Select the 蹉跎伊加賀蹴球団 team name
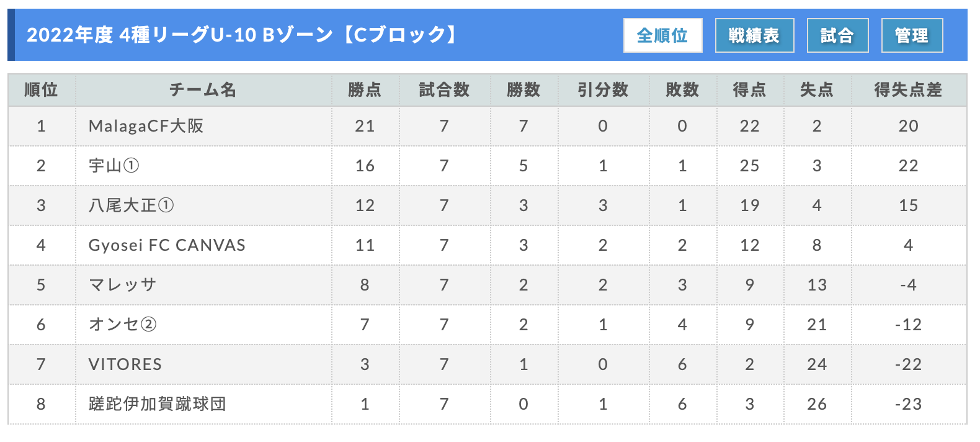 (x=158, y=404)
